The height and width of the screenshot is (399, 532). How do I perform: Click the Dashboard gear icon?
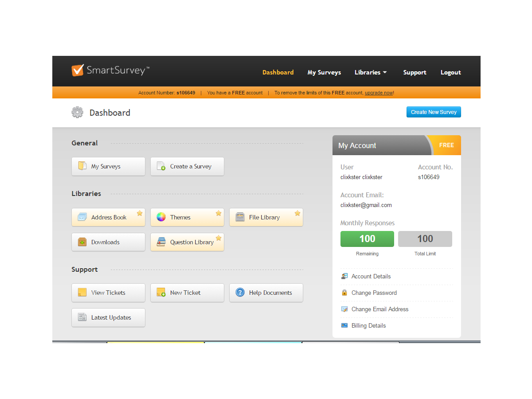[x=78, y=113]
